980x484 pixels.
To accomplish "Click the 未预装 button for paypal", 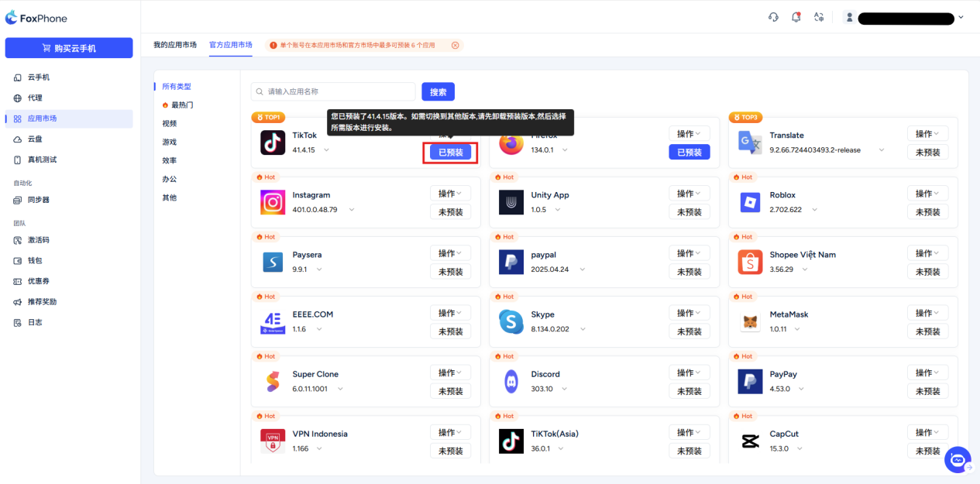I will coord(689,272).
